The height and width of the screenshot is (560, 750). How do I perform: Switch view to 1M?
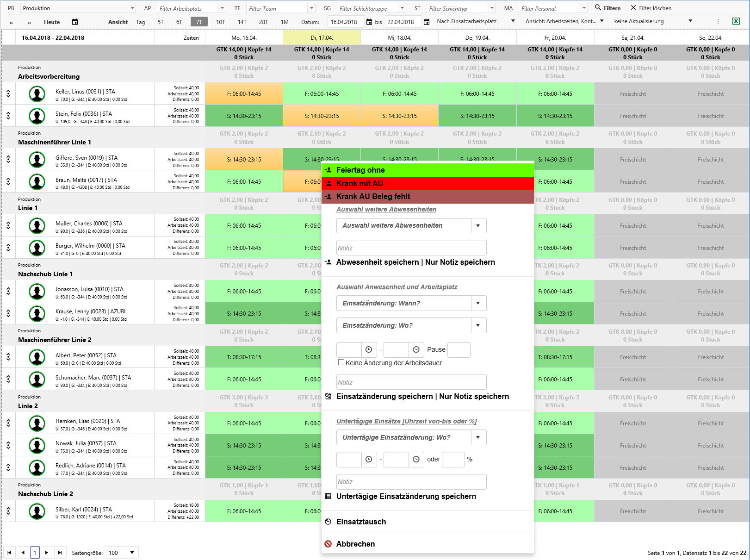[x=285, y=22]
